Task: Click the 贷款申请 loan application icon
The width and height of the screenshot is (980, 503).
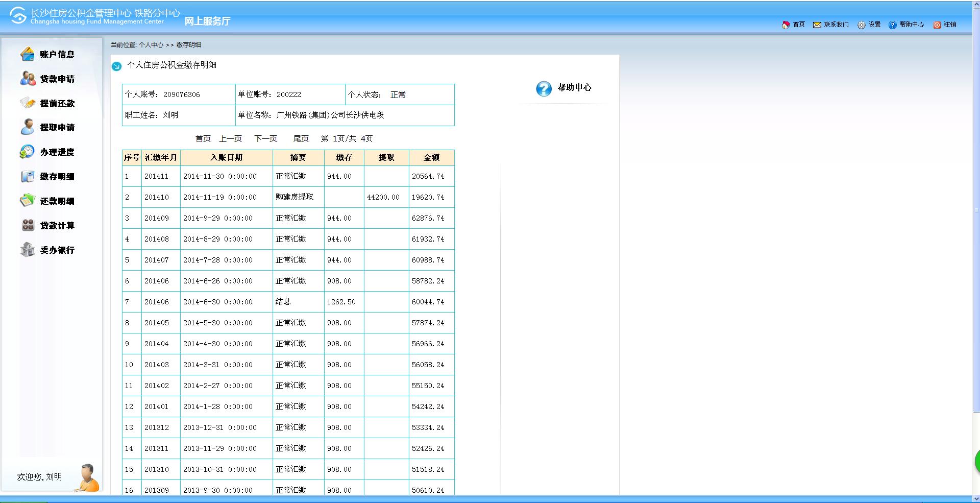Action: pos(28,79)
